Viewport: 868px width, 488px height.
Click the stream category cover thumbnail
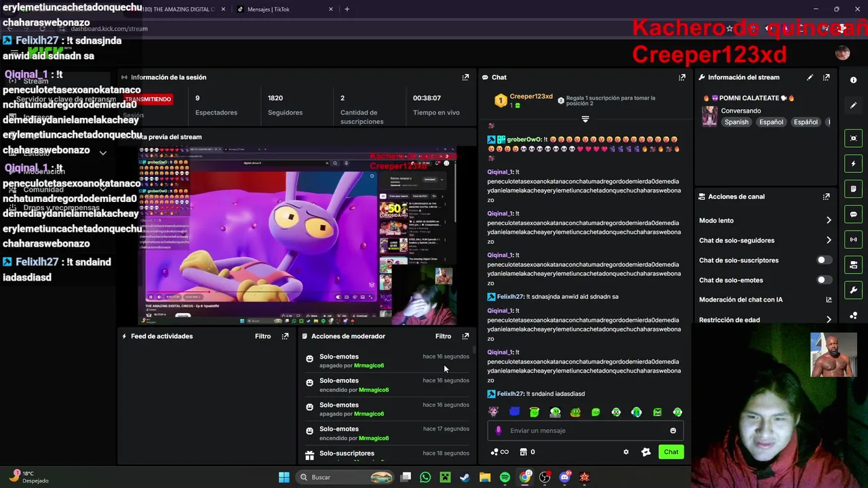[x=709, y=116]
